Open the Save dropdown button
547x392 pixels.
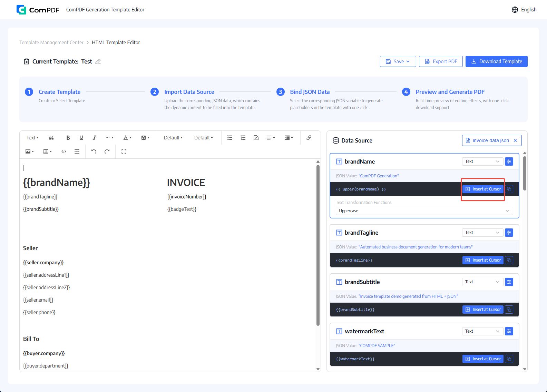(x=398, y=61)
